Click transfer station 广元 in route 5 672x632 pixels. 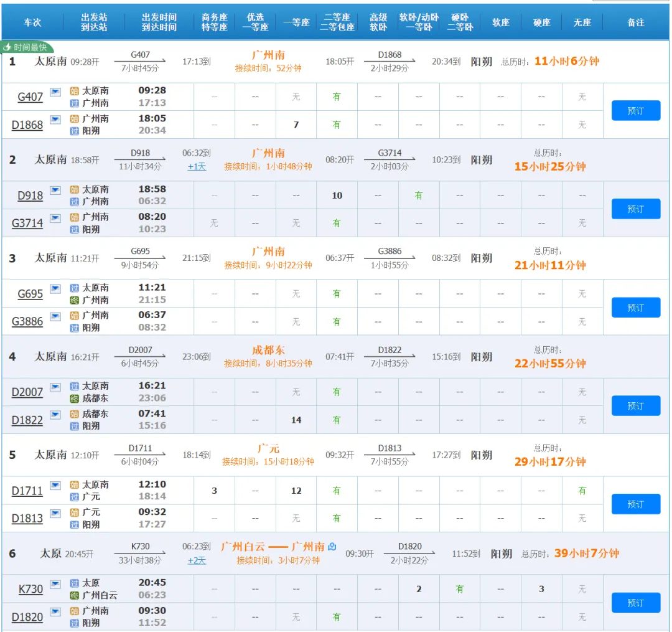pos(268,448)
